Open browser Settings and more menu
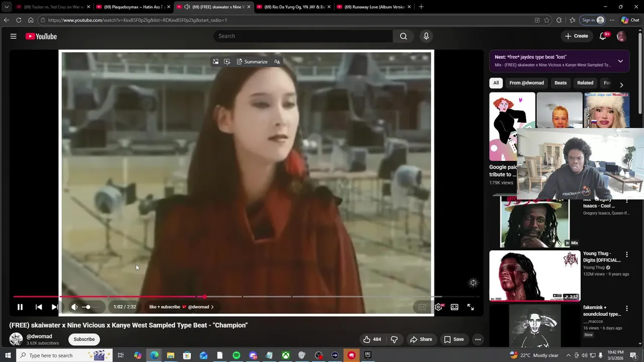Viewport: 644px width, 362px height. (612, 20)
